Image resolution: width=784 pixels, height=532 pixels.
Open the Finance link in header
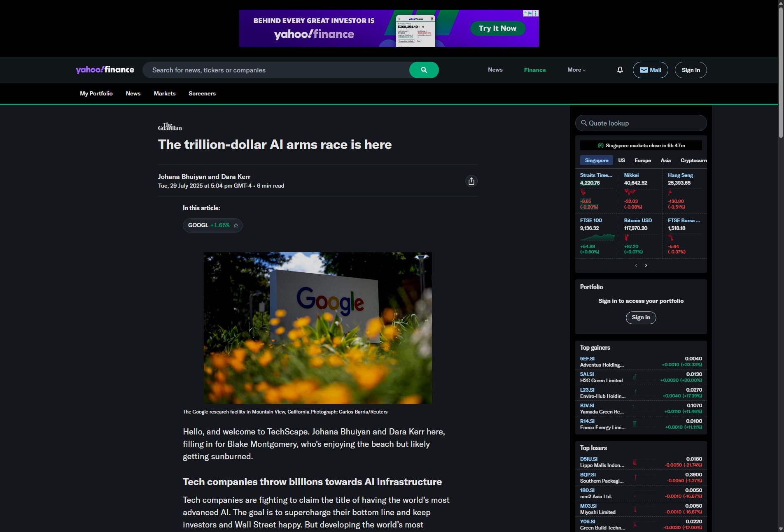534,70
